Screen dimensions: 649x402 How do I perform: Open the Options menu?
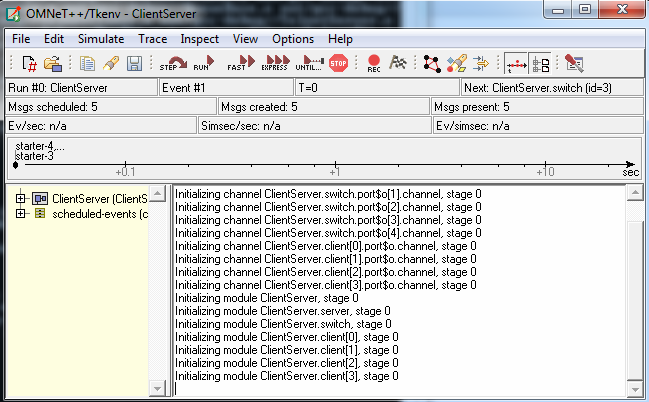pyautogui.click(x=293, y=39)
